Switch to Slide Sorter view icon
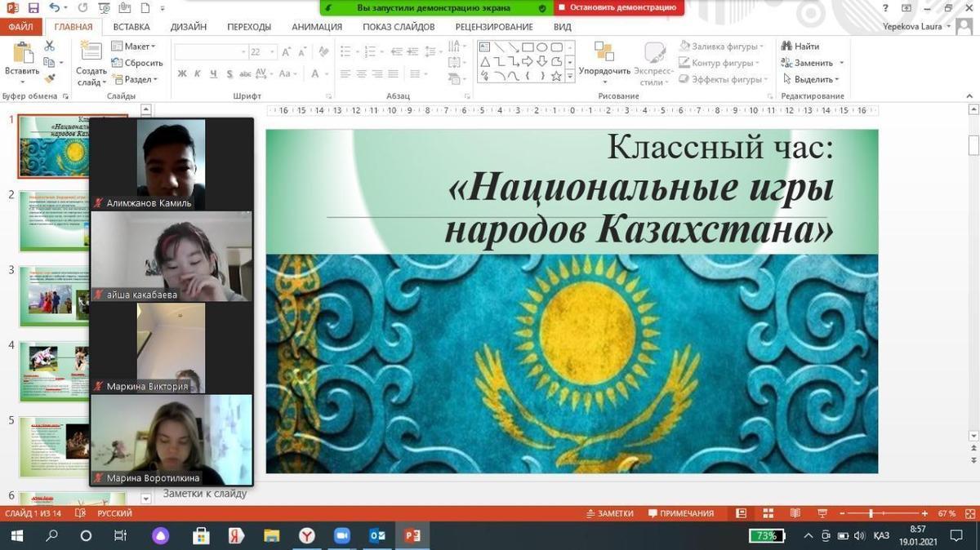The height and width of the screenshot is (550, 980). coord(768,514)
